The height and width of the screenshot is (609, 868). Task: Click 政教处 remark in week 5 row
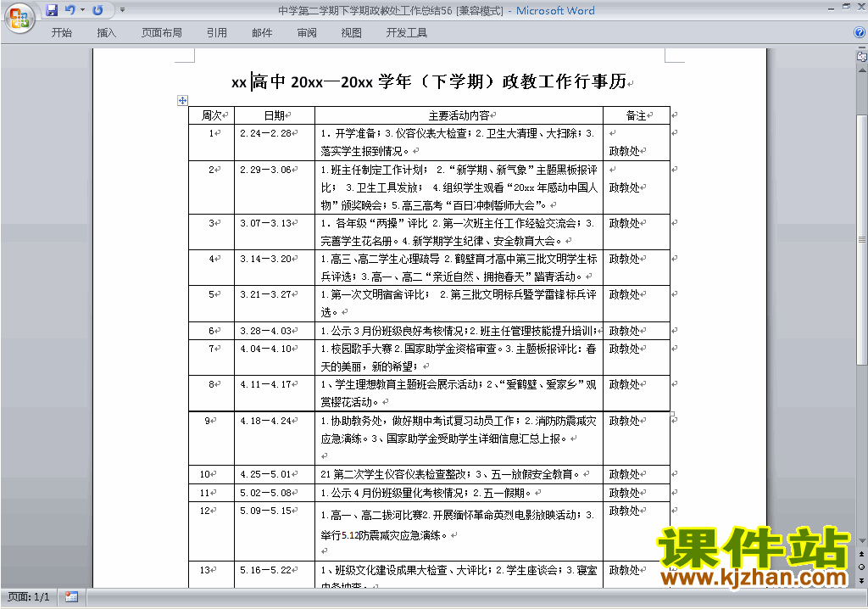pos(625,294)
